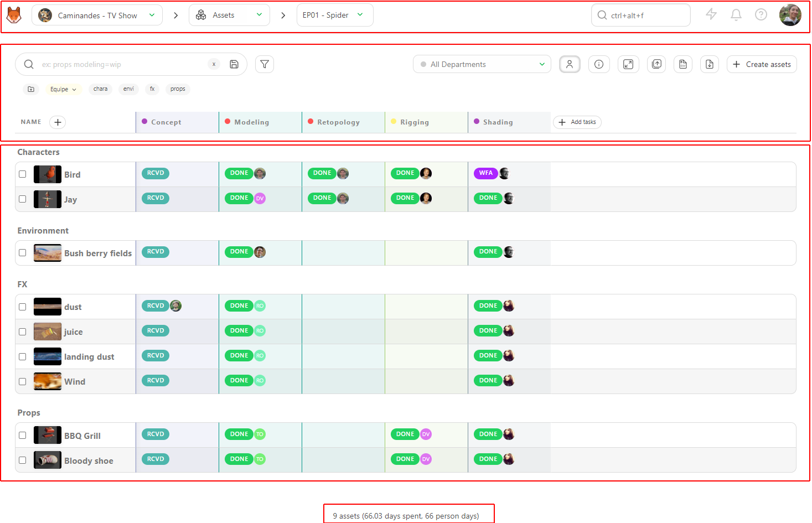
Task: Apply the chara saved filter
Action: 100,89
